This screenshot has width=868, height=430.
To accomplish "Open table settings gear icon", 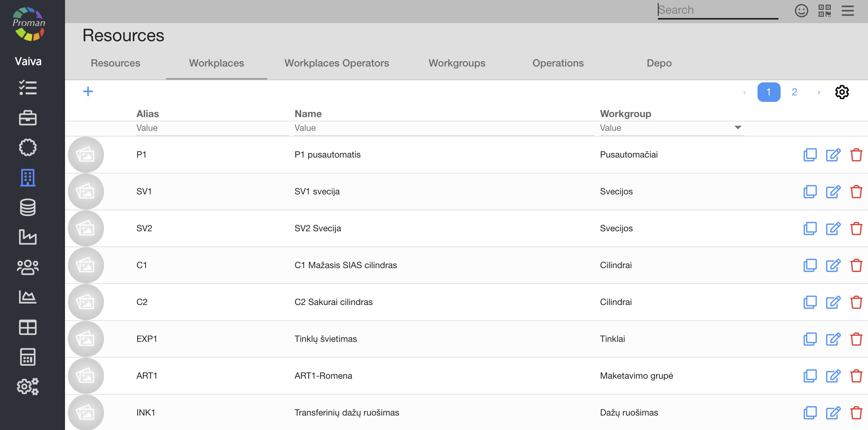I will [842, 92].
